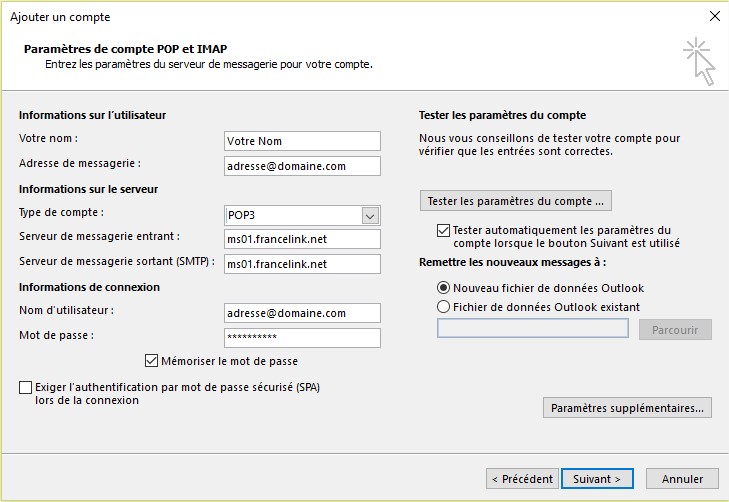The height and width of the screenshot is (502, 729).
Task: Click the Parcourir browse button
Action: pyautogui.click(x=675, y=330)
